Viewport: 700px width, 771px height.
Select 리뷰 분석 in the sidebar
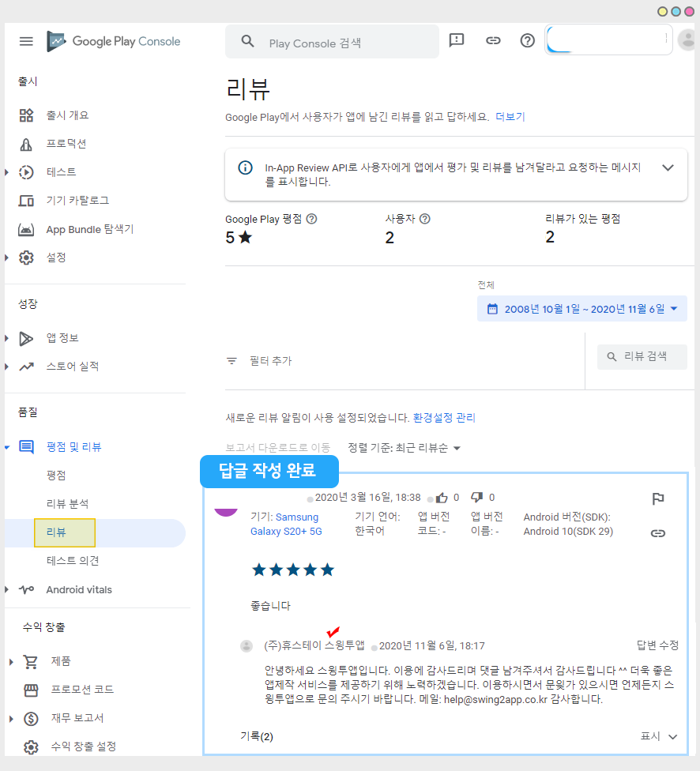pyautogui.click(x=67, y=504)
